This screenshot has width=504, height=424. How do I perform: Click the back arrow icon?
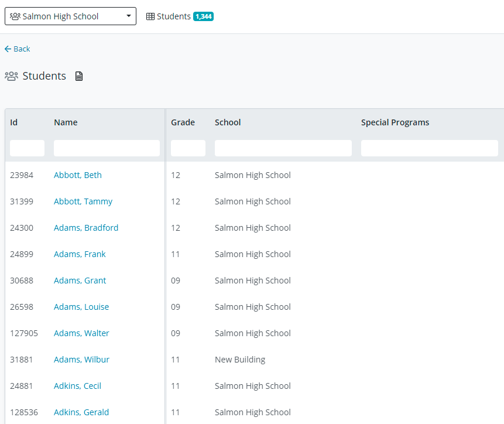[8, 49]
